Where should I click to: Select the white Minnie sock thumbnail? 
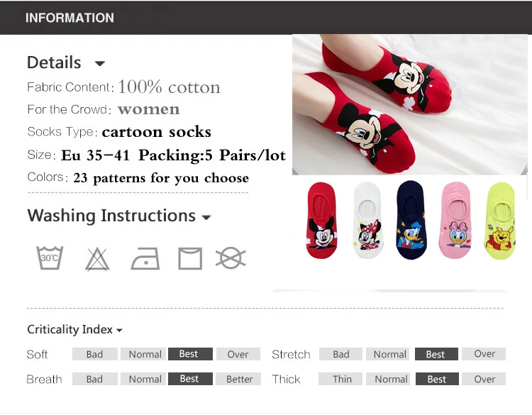[x=367, y=220]
